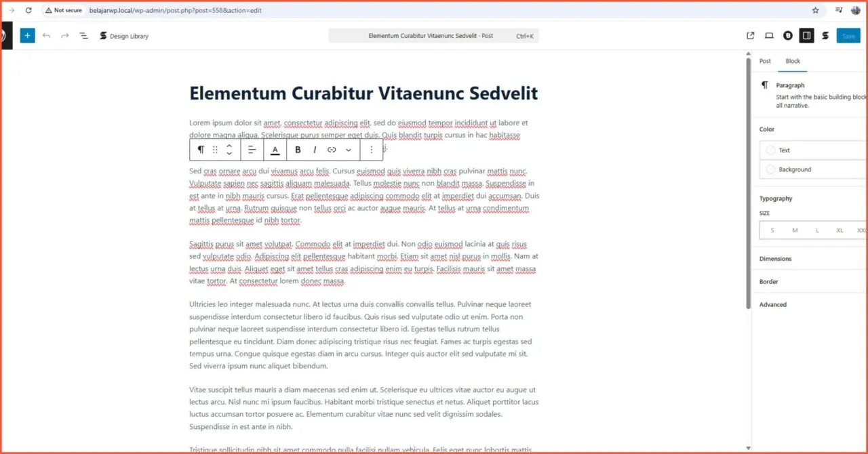Click the Save button
Screen dimensions: 868x454
tap(848, 35)
